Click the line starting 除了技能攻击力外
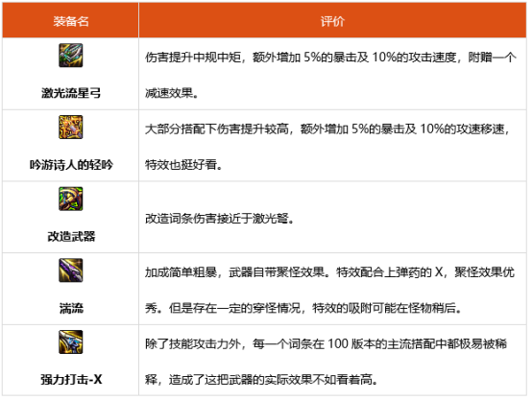Screen dimensions: 532x400 (x=326, y=344)
